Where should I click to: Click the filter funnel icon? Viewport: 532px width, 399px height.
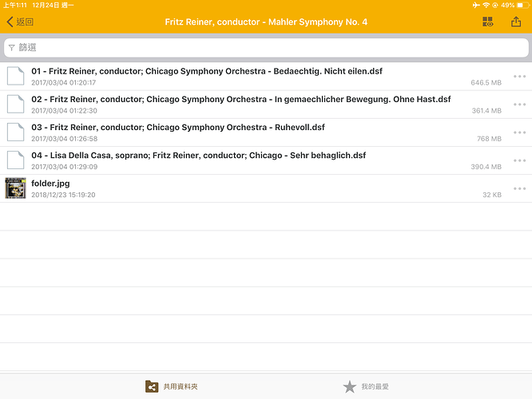(12, 48)
